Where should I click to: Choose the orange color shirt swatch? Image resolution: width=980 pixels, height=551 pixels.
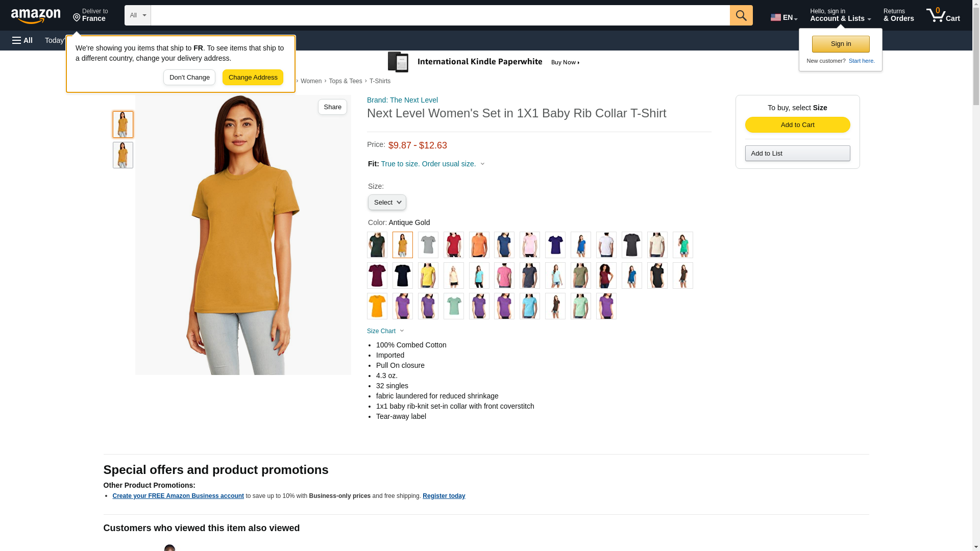click(x=479, y=245)
